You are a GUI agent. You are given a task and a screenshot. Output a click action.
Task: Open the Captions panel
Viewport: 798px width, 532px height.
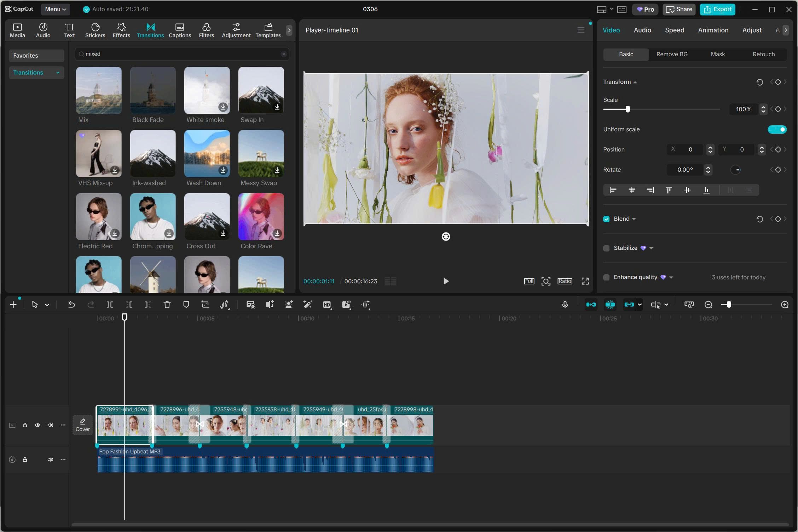180,30
